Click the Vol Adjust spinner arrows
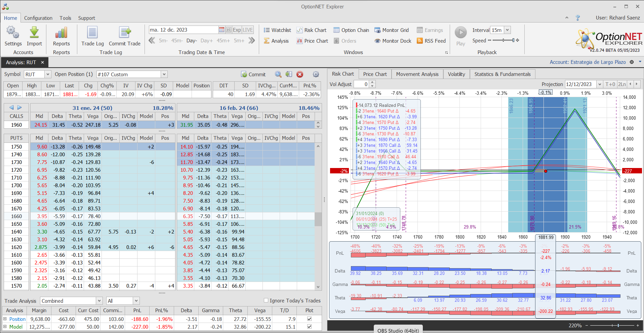 click(372, 84)
